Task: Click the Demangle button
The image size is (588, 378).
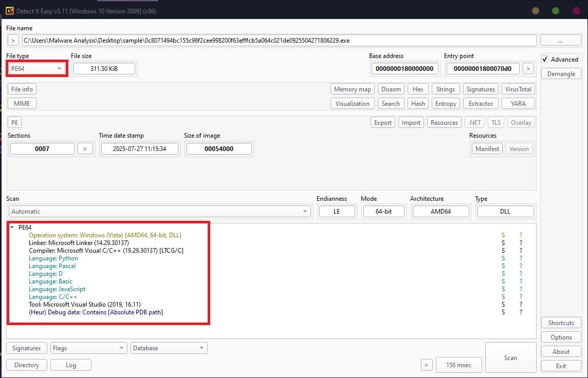Action: [561, 74]
